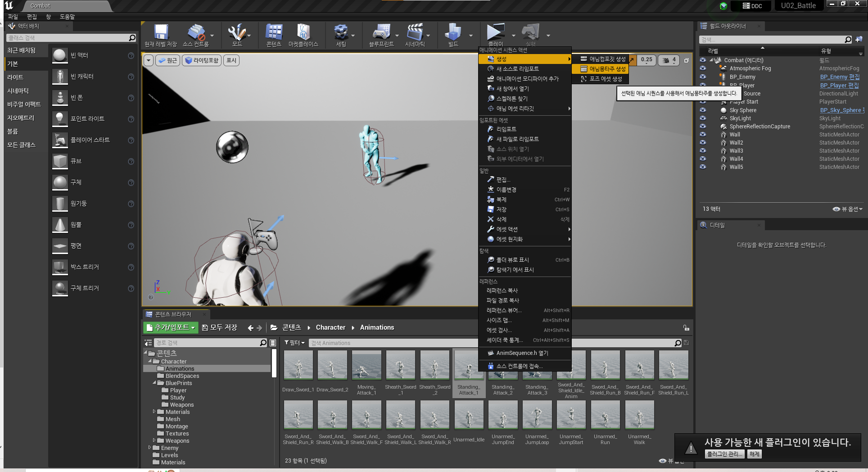Select the Cone primitive icon
Screen dimensions: 868x472
(x=60, y=225)
